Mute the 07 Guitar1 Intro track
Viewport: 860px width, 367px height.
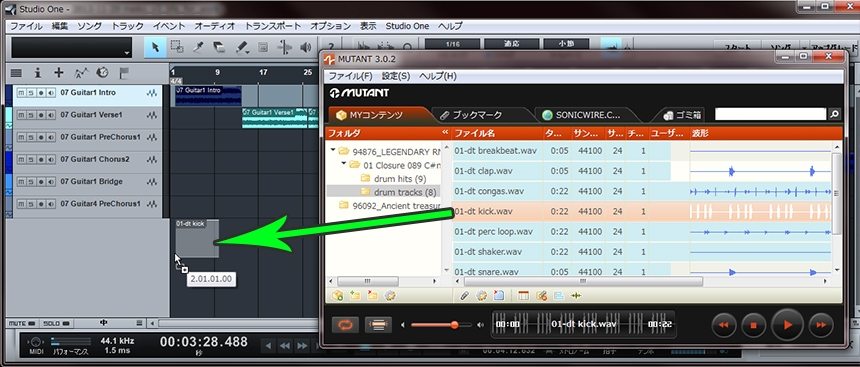click(21, 93)
